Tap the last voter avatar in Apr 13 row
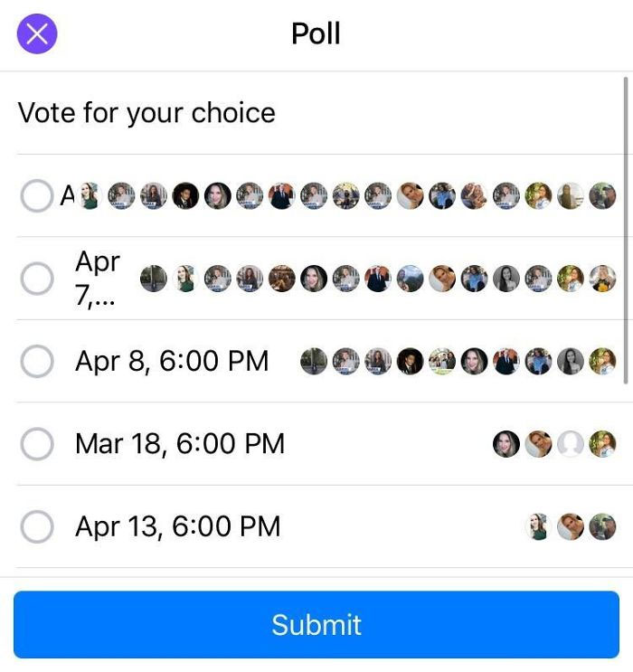 coord(602,526)
